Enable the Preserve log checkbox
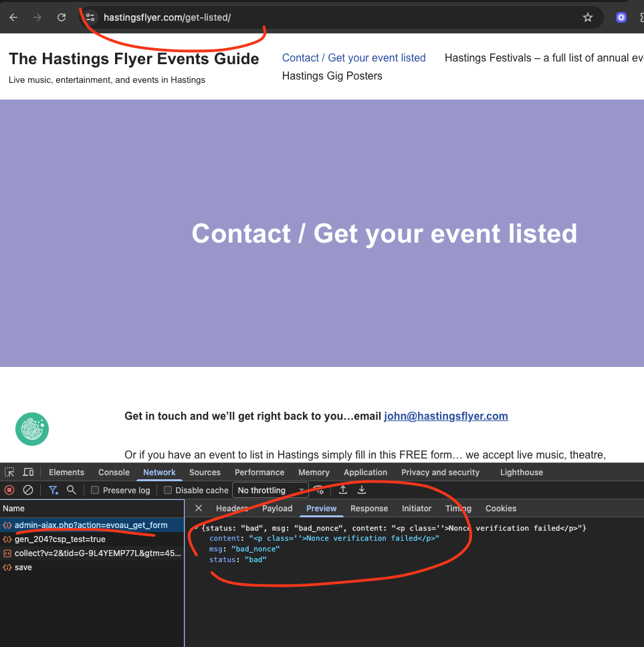The height and width of the screenshot is (647, 644). point(95,491)
